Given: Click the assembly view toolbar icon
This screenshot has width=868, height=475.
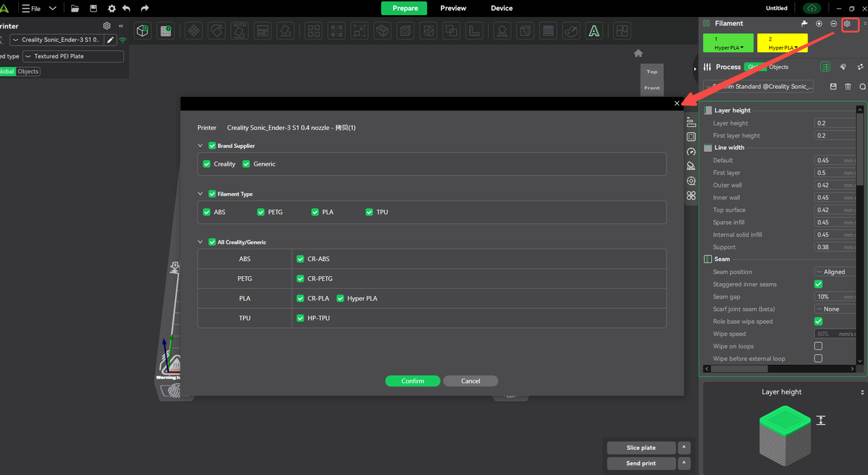Looking at the screenshot, I should coord(621,31).
